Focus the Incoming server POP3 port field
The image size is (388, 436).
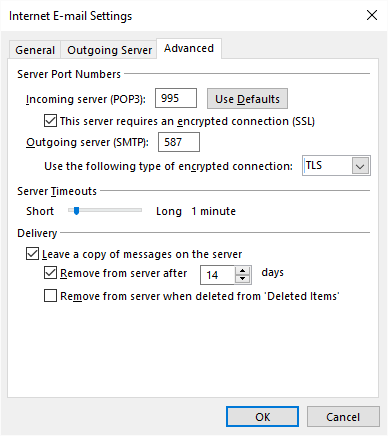(176, 98)
